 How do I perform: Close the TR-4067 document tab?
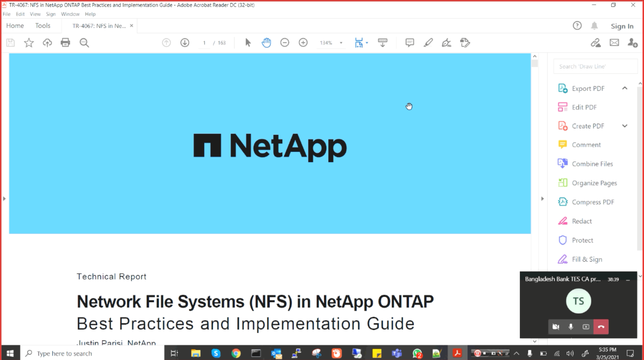(132, 26)
